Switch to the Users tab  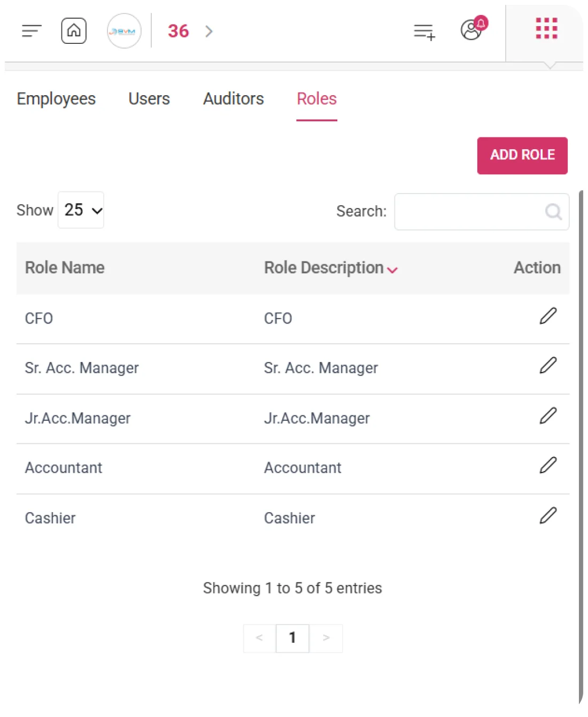click(149, 99)
